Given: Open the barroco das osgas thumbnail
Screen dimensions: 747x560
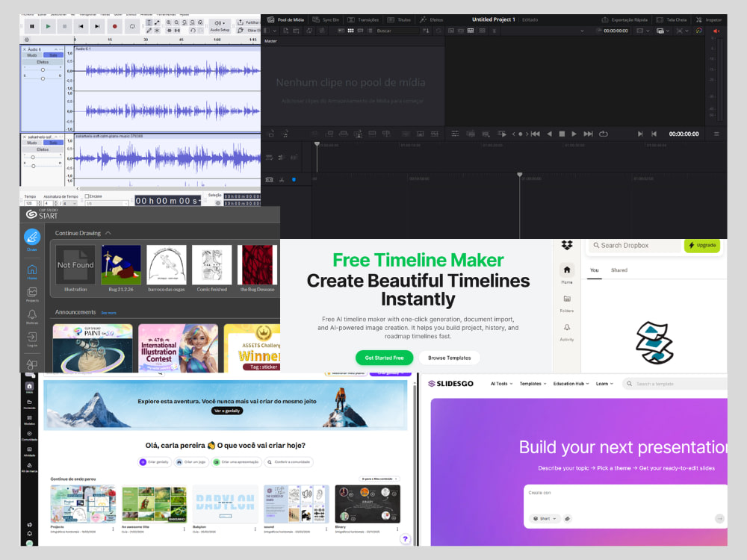Looking at the screenshot, I should (167, 265).
